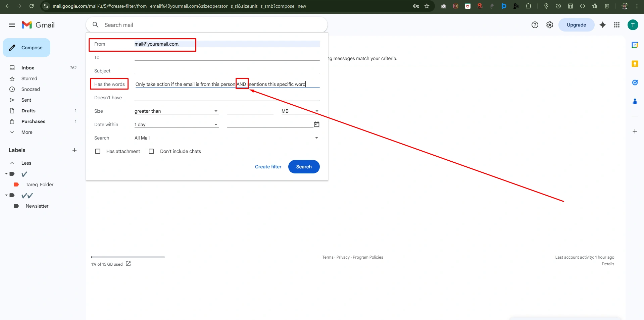Open the browser extensions puzzle icon
This screenshot has height=320, width=644.
click(528, 6)
